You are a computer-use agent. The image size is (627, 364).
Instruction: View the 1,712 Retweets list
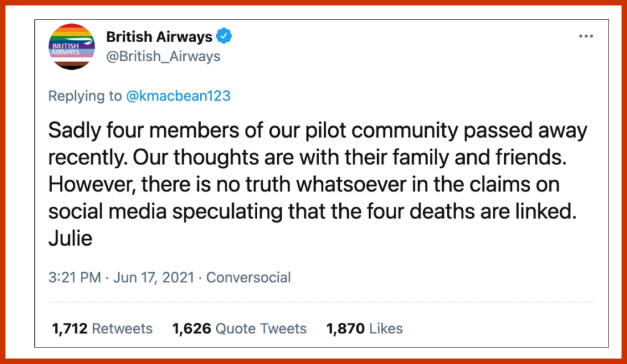click(x=102, y=329)
